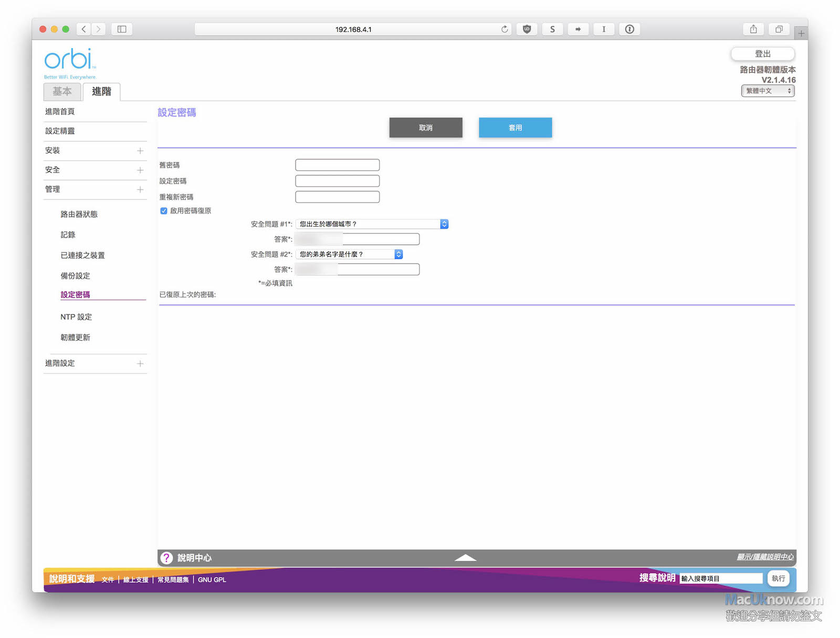Open the 安全問題 #2 dropdown
The width and height of the screenshot is (840, 638).
coord(349,255)
